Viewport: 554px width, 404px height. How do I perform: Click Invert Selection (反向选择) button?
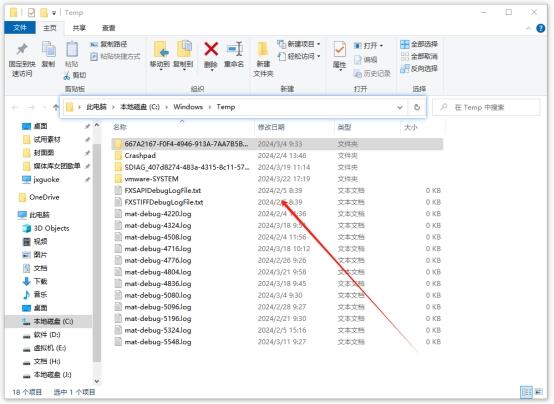419,69
